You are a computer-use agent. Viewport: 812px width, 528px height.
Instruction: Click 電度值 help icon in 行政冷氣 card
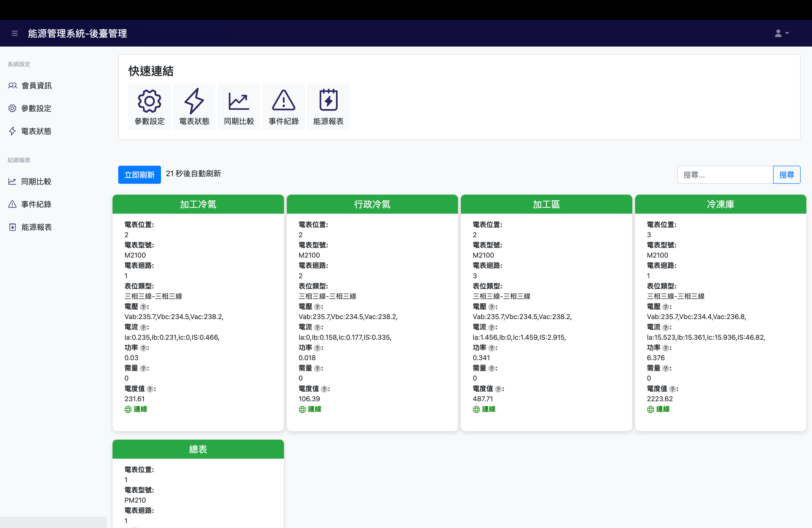[325, 389]
